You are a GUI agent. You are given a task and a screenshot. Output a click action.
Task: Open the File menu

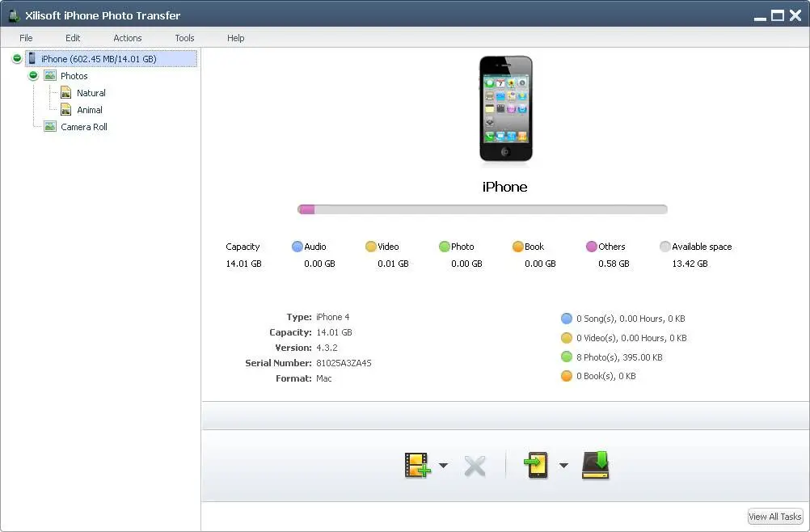coord(26,38)
